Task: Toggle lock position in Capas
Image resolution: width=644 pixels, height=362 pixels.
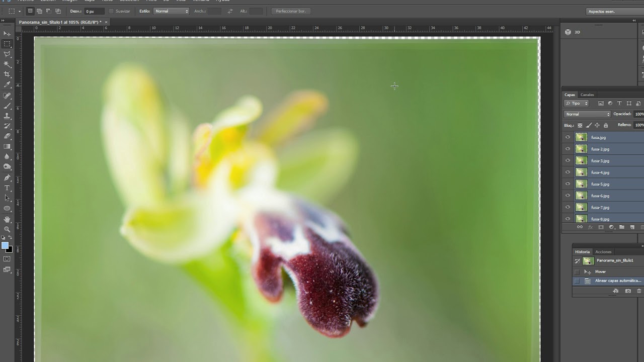Action: click(x=597, y=125)
